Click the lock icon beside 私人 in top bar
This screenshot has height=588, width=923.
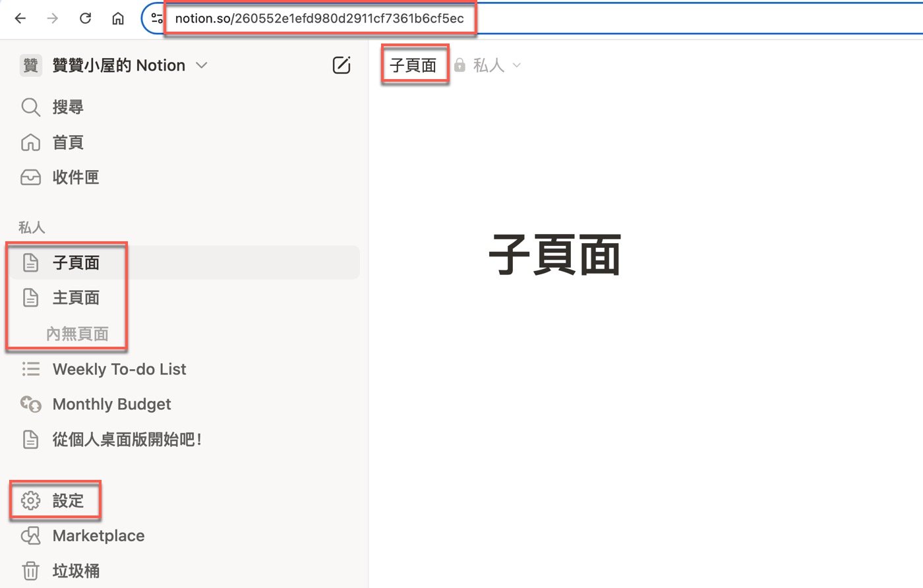click(x=460, y=65)
